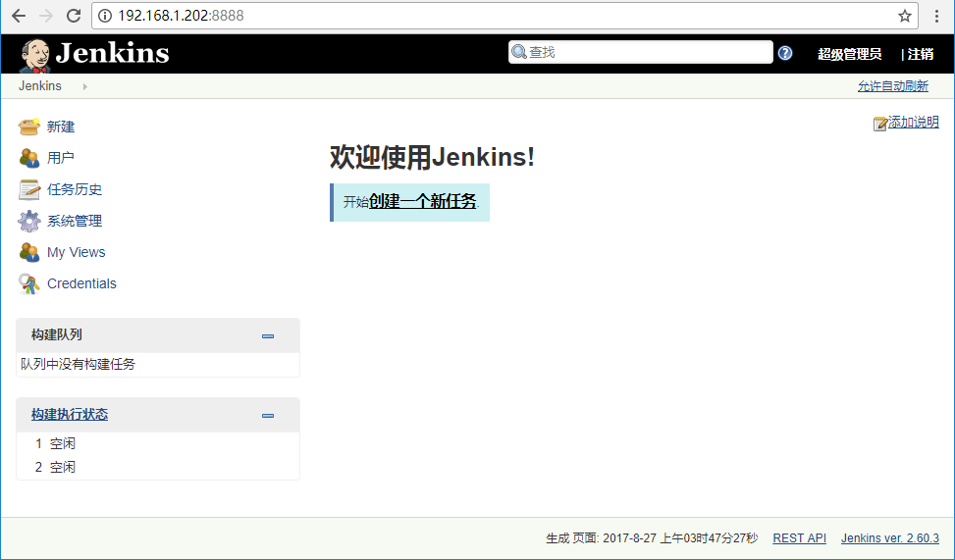Click the 欢迎使用Jenkins! heading
955x560 pixels.
click(433, 157)
